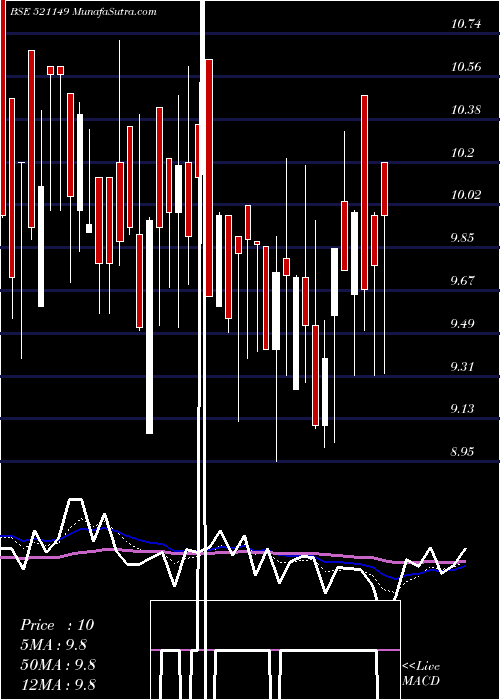Screen dimensions: 500x700
Task: Click the 10.02 price axis label
Action: 466,195
